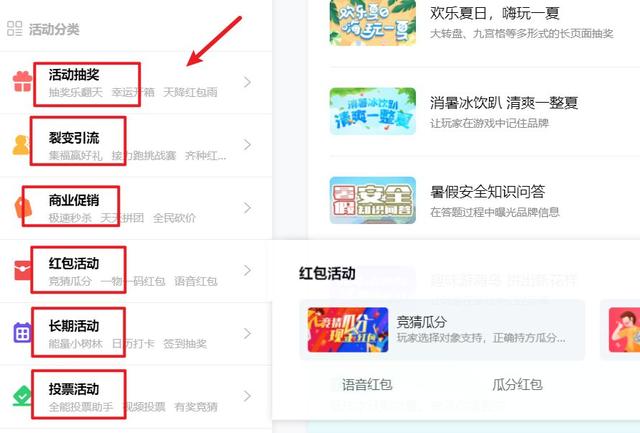Expand the 红包活动 category chevron

click(x=247, y=270)
